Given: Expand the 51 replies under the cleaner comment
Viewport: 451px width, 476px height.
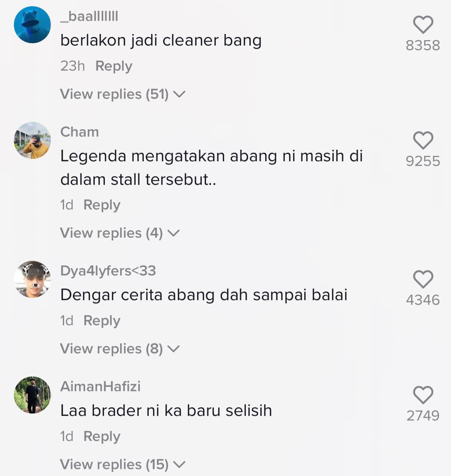Looking at the screenshot, I should click(x=123, y=94).
